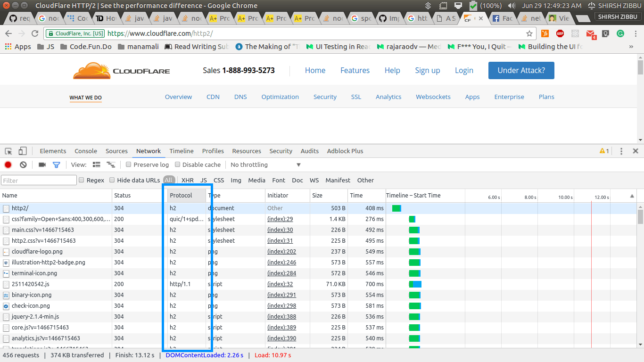Close the DevTools panel
This screenshot has width=644, height=362.
coord(636,151)
